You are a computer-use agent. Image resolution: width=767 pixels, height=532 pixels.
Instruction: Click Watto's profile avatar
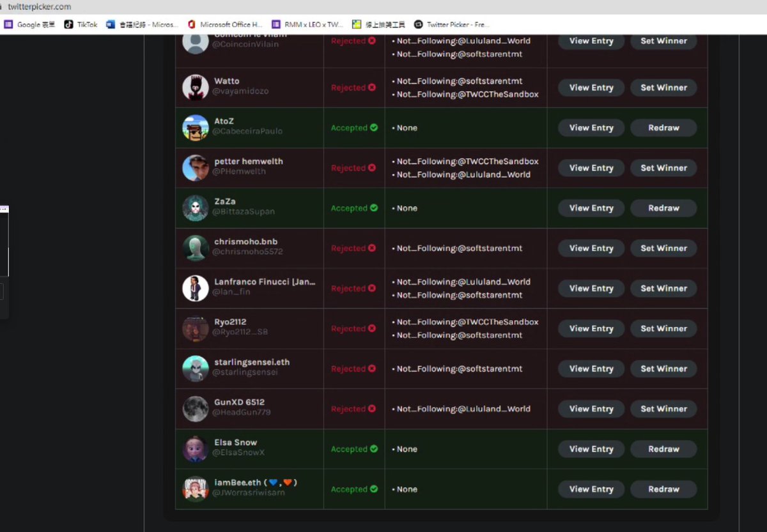click(x=195, y=87)
